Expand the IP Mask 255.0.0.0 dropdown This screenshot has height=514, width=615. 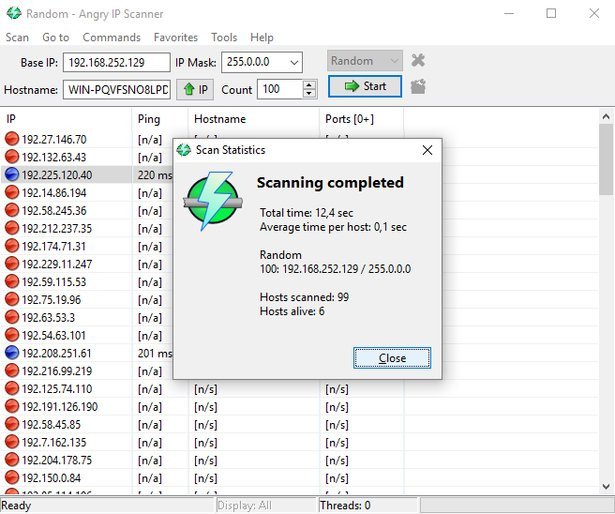click(294, 62)
